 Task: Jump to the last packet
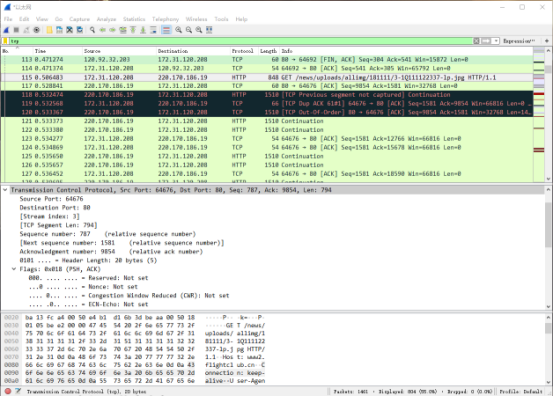coord(143,30)
